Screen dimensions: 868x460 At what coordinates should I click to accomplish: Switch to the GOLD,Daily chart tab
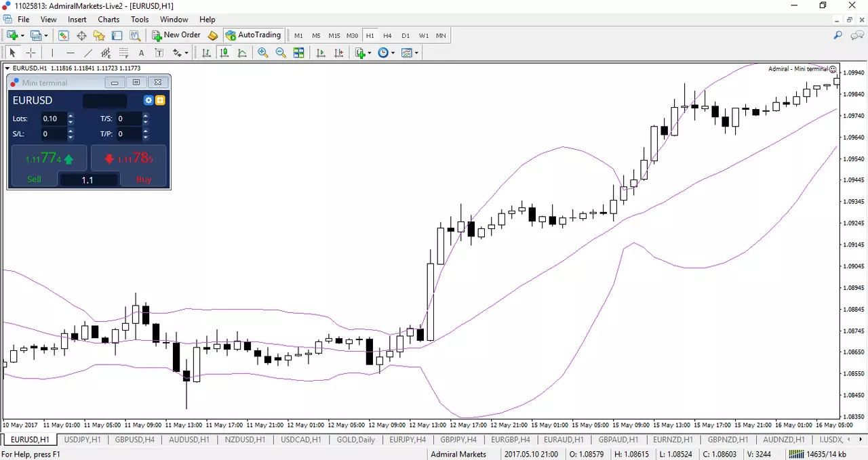[x=356, y=440]
